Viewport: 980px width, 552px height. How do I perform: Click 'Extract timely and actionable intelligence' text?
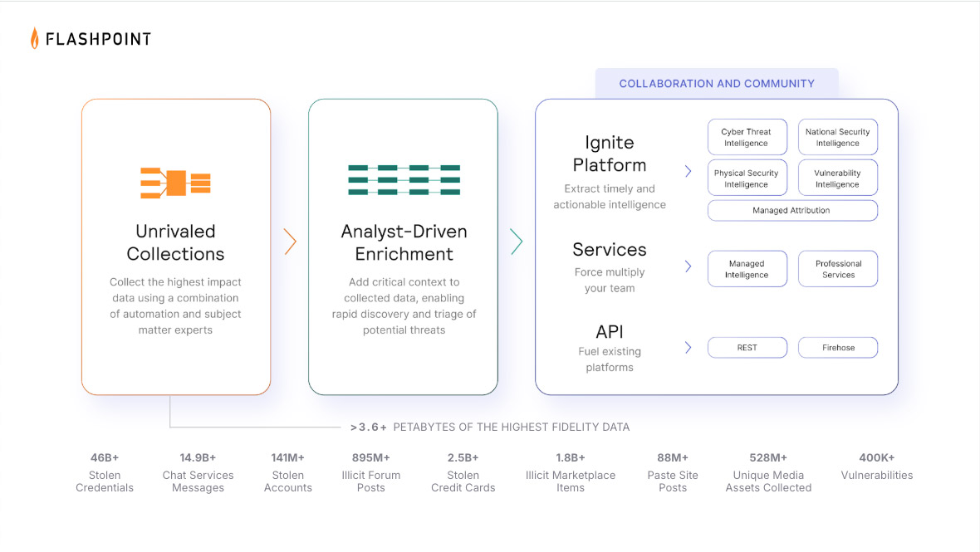click(x=610, y=197)
